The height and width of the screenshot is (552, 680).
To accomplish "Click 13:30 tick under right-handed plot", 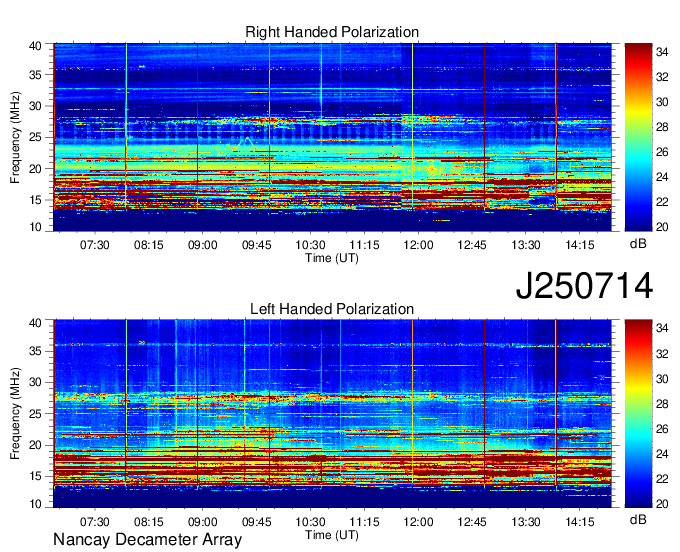I will tap(526, 245).
